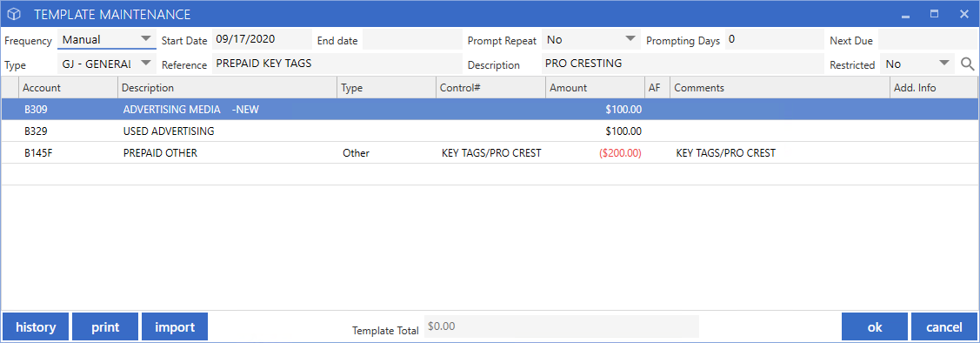Image resolution: width=980 pixels, height=343 pixels.
Task: Click the Add. Info column header
Action: pyautogui.click(x=934, y=88)
